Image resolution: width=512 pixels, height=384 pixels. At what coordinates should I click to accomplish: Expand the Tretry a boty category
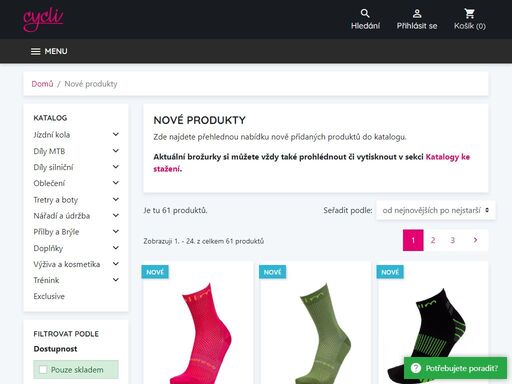[116, 199]
